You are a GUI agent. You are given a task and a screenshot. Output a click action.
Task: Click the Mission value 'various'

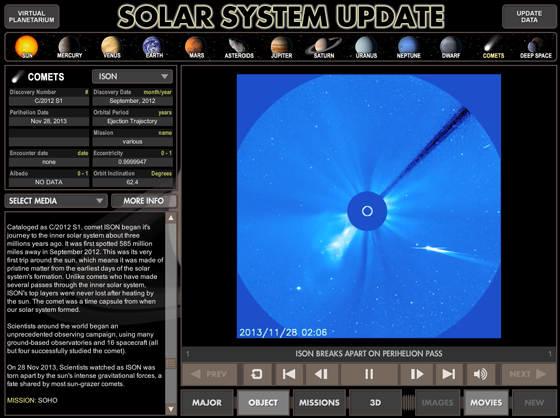point(132,141)
